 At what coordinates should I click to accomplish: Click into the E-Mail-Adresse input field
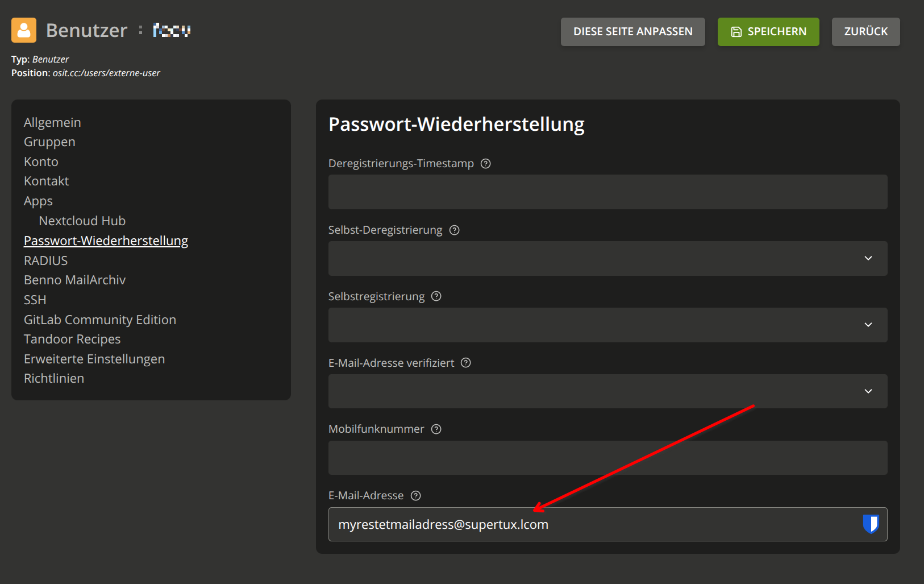608,524
